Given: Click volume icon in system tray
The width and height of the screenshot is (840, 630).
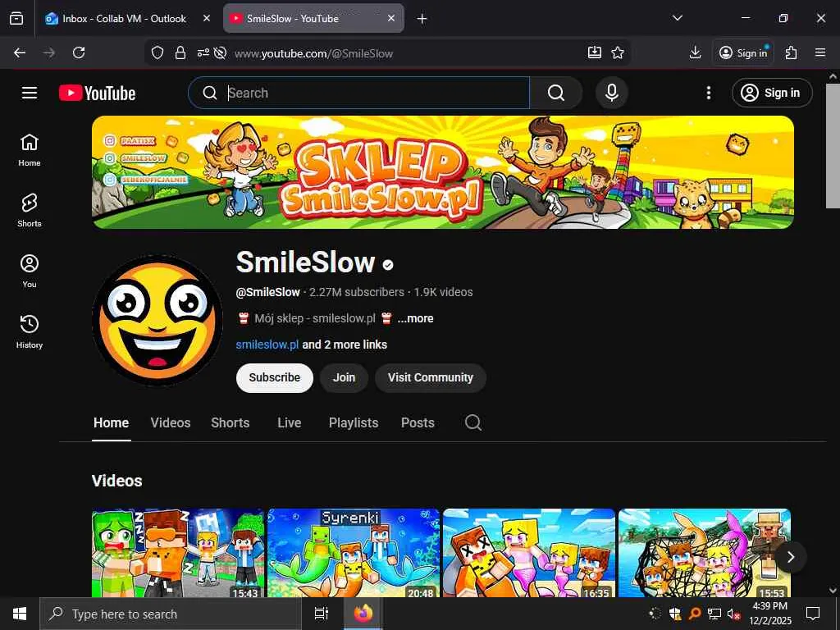Looking at the screenshot, I should 733,614.
